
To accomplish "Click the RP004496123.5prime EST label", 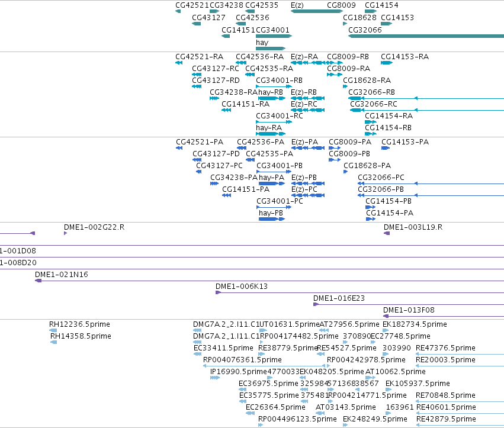I will (x=297, y=419).
